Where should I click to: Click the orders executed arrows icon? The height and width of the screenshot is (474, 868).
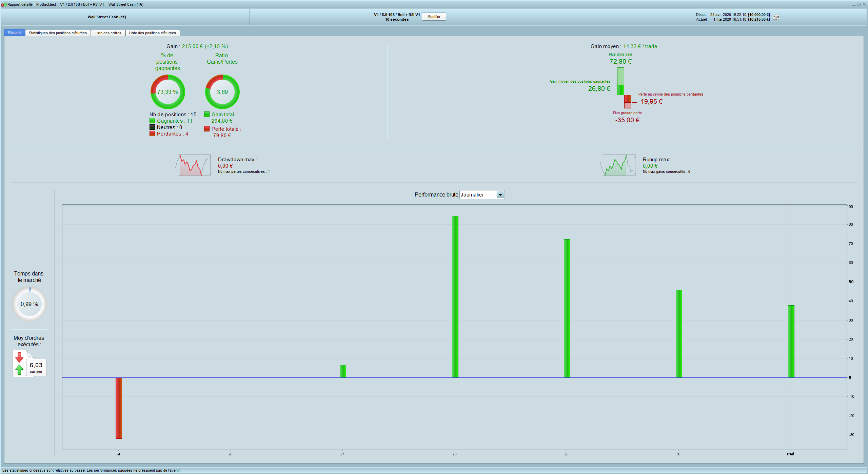pyautogui.click(x=20, y=364)
